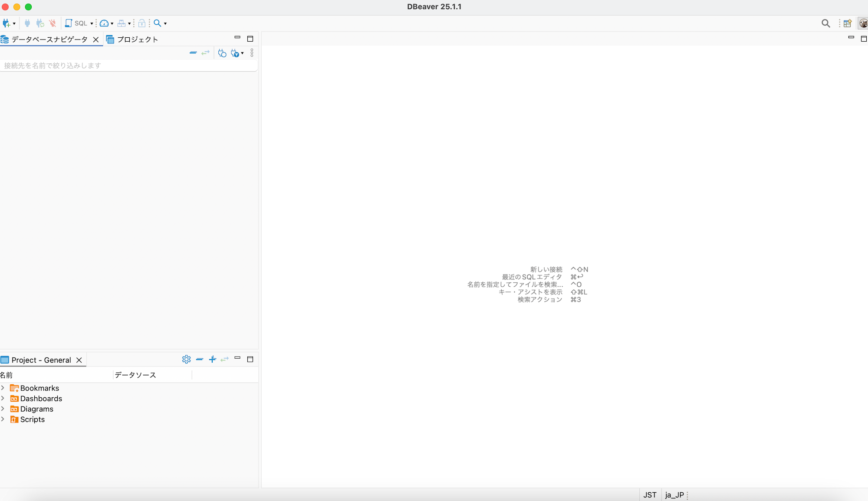
Task: Close the データベースナビゲータ tab
Action: click(x=96, y=39)
